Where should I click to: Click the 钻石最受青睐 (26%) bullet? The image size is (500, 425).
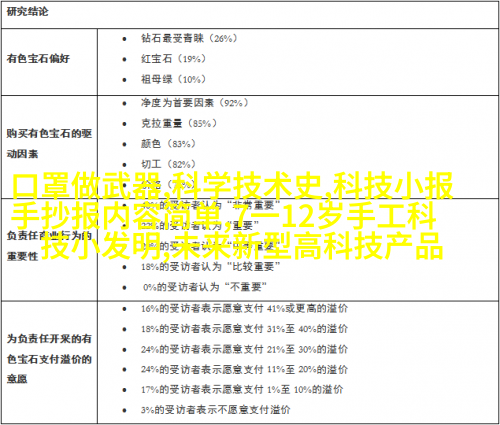[189, 38]
